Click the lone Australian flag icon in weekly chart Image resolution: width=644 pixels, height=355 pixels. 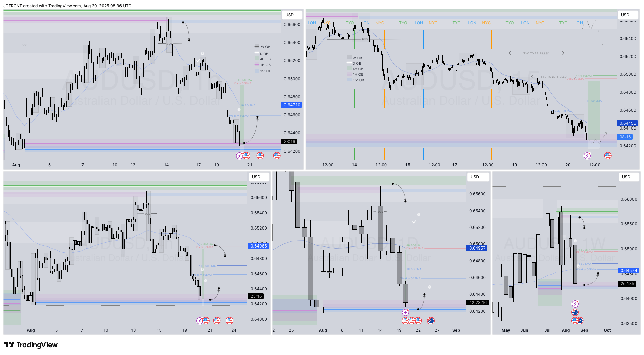[x=575, y=312]
